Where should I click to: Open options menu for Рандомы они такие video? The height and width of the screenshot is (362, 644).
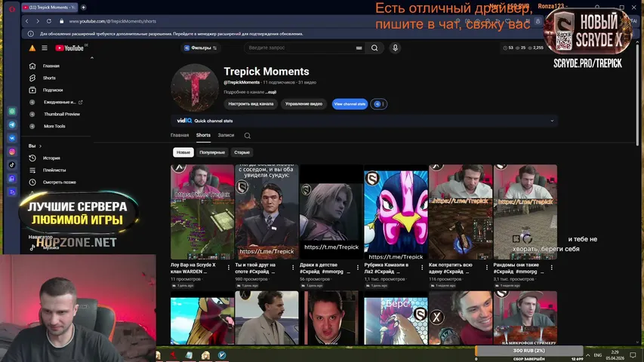[x=552, y=267]
